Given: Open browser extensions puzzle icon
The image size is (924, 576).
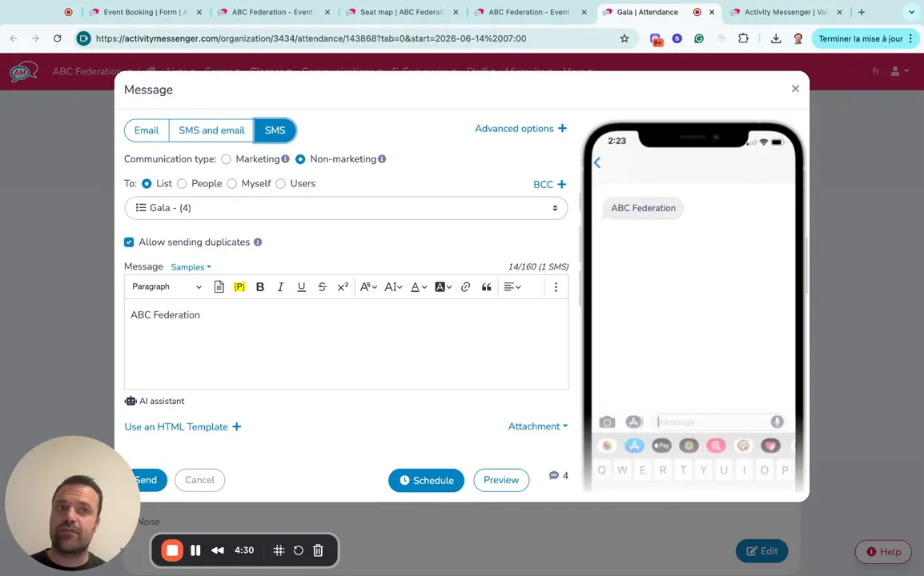Looking at the screenshot, I should point(744,39).
